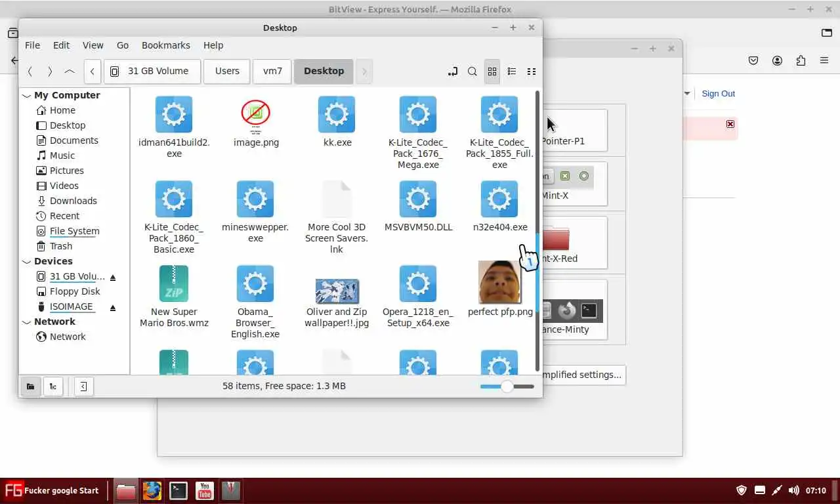840x504 pixels.
Task: Open Trash in the sidebar
Action: click(x=61, y=246)
